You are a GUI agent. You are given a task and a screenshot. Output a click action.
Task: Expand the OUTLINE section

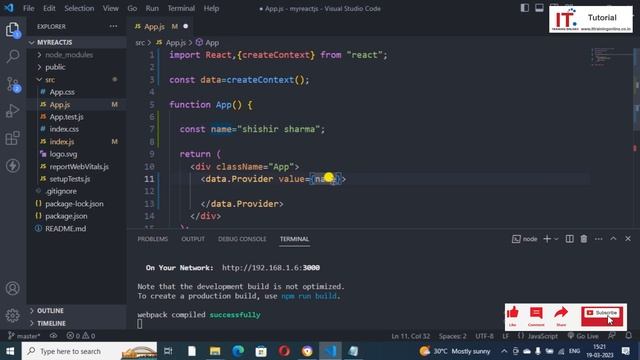[77, 311]
